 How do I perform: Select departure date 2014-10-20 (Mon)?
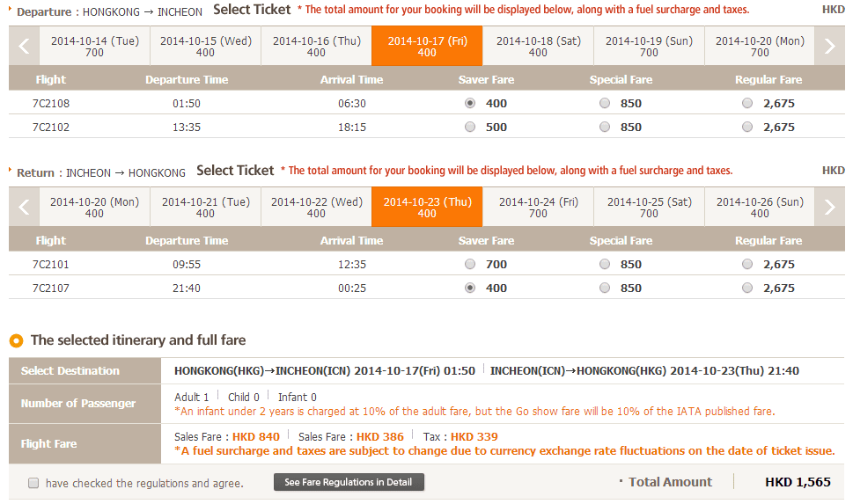[x=760, y=47]
